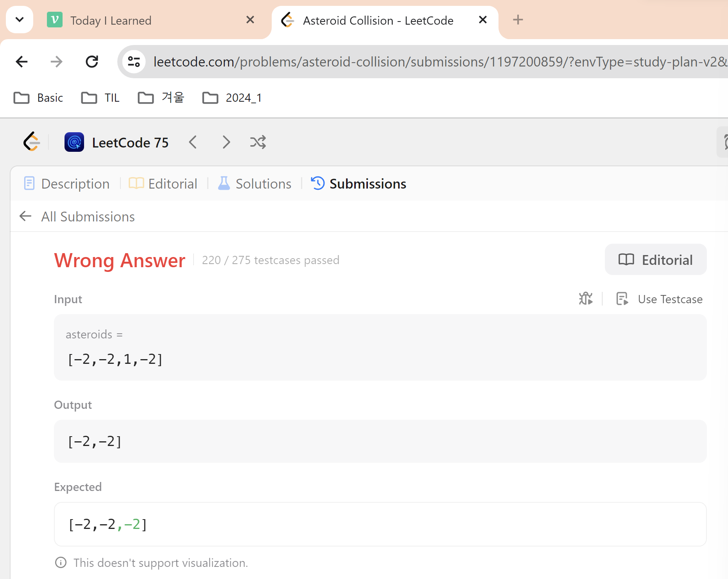Open a new browser tab
Image resolution: width=728 pixels, height=579 pixels.
[518, 20]
